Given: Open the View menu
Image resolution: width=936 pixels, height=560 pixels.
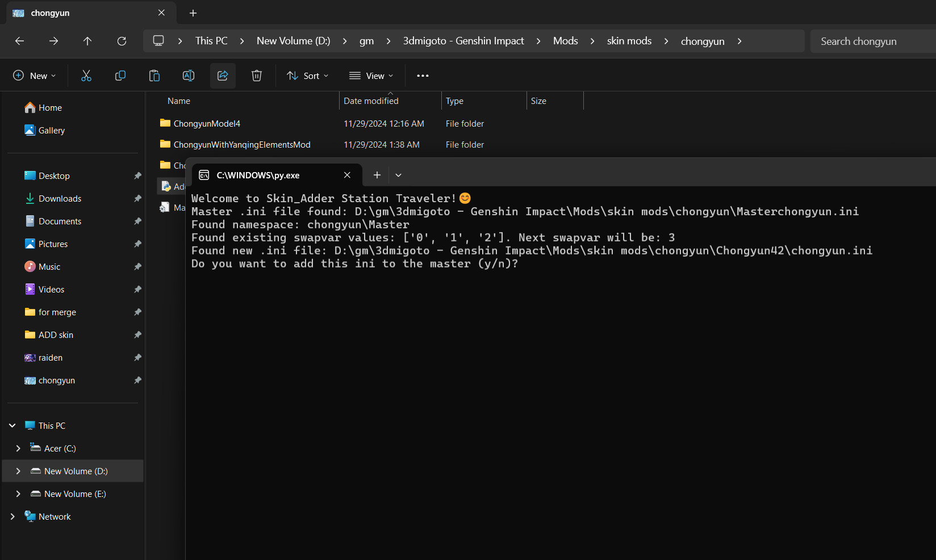Looking at the screenshot, I should click(371, 75).
